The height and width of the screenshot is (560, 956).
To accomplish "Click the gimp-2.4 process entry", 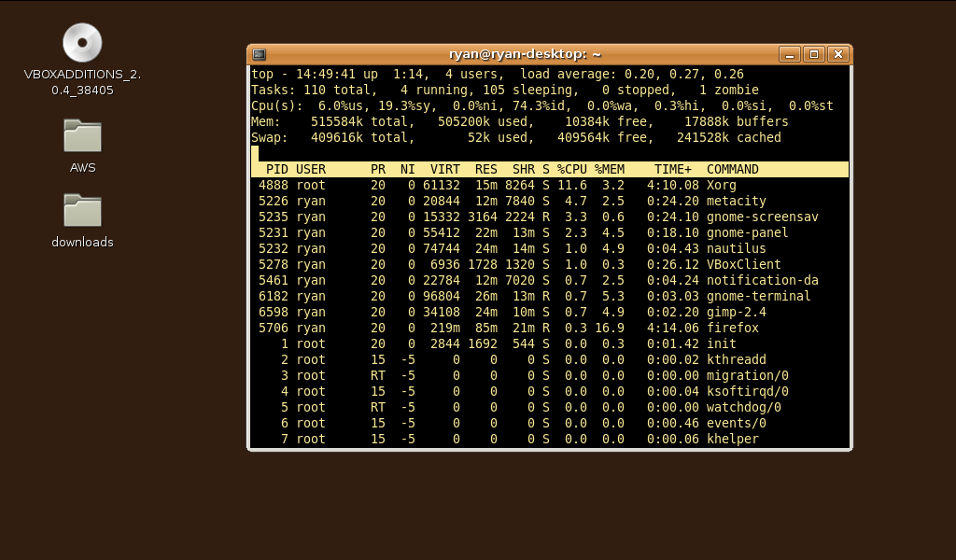I will click(736, 313).
